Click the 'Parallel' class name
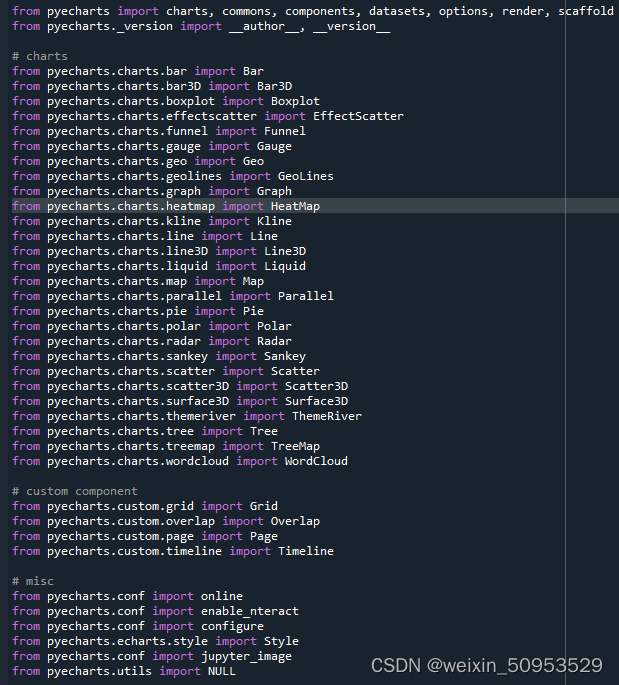This screenshot has height=685, width=619. [306, 296]
